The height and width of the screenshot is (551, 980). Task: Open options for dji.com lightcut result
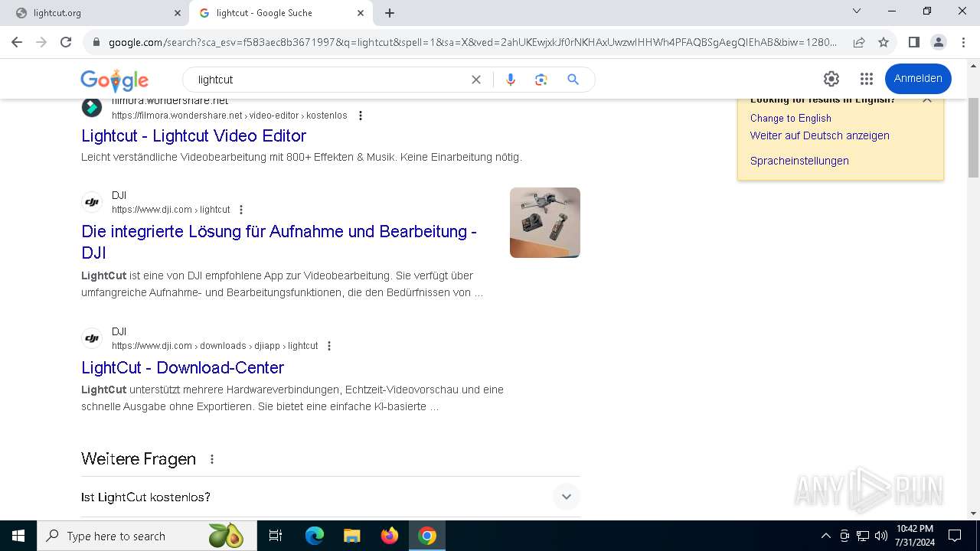click(241, 210)
